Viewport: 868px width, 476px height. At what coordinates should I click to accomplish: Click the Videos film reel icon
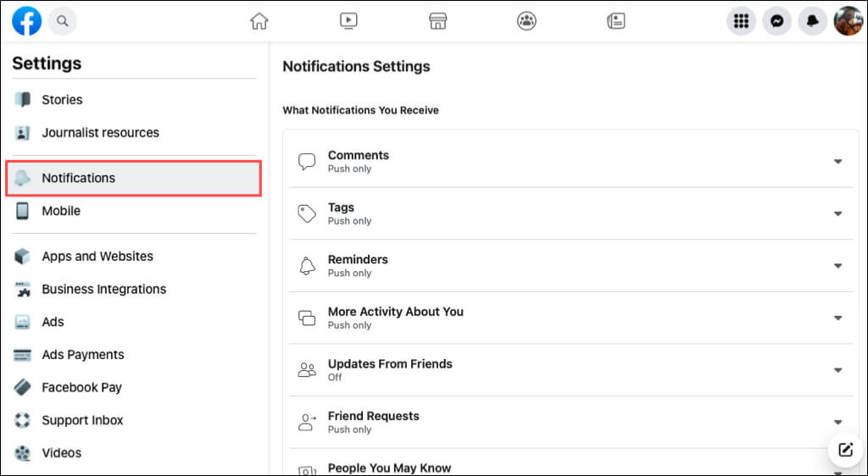(22, 453)
